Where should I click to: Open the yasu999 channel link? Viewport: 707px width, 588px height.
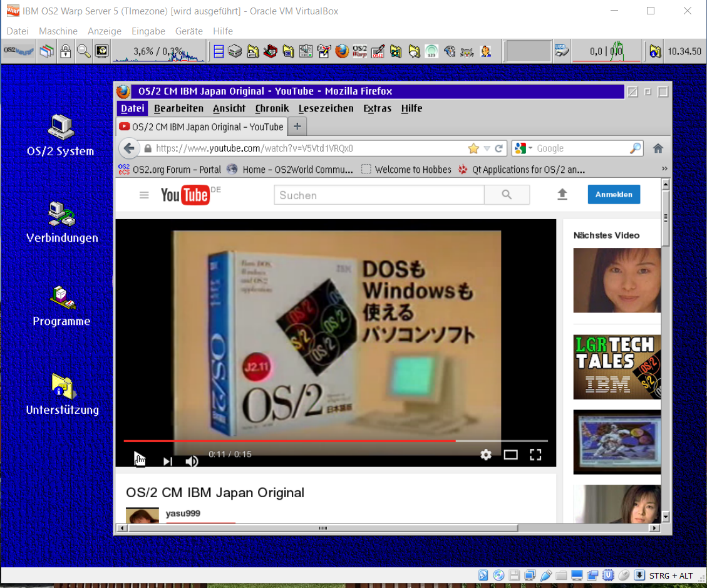pyautogui.click(x=183, y=513)
